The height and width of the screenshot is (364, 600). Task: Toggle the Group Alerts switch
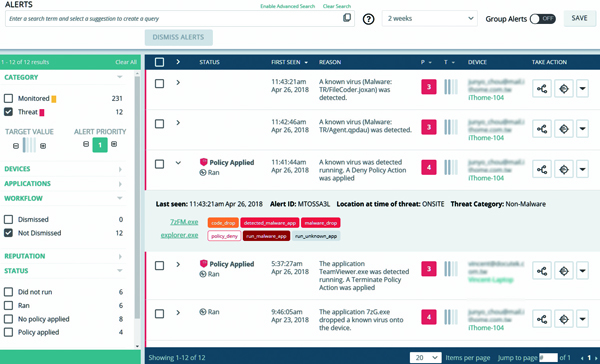(543, 19)
